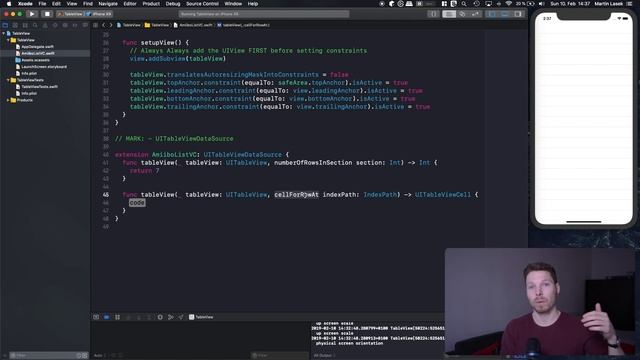Hide the debug area icon
The width and height of the screenshot is (640, 360).
tap(96, 317)
